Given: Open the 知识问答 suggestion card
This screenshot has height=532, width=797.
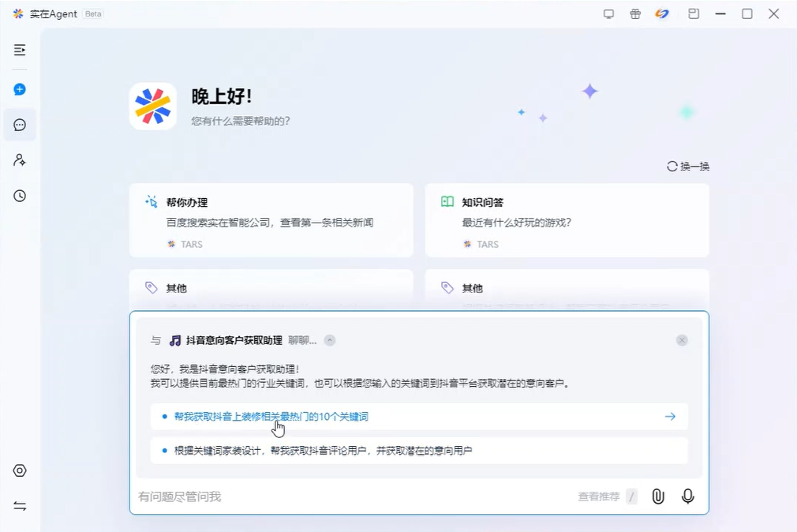Looking at the screenshot, I should pyautogui.click(x=567, y=220).
